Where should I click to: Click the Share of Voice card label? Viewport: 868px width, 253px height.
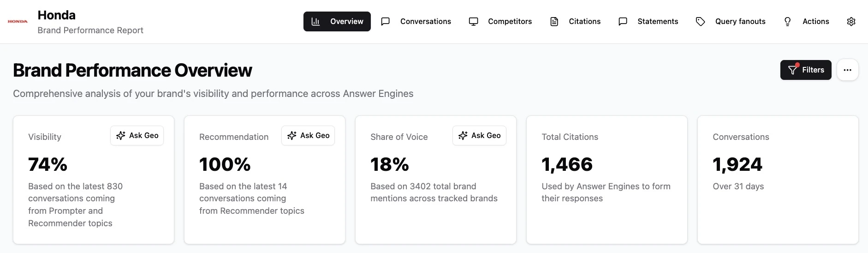399,137
